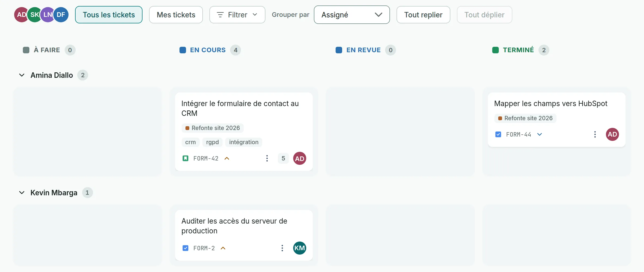This screenshot has height=272, width=644.
Task: Click the AD assignee avatar on FORM-42
Action: pos(300,158)
